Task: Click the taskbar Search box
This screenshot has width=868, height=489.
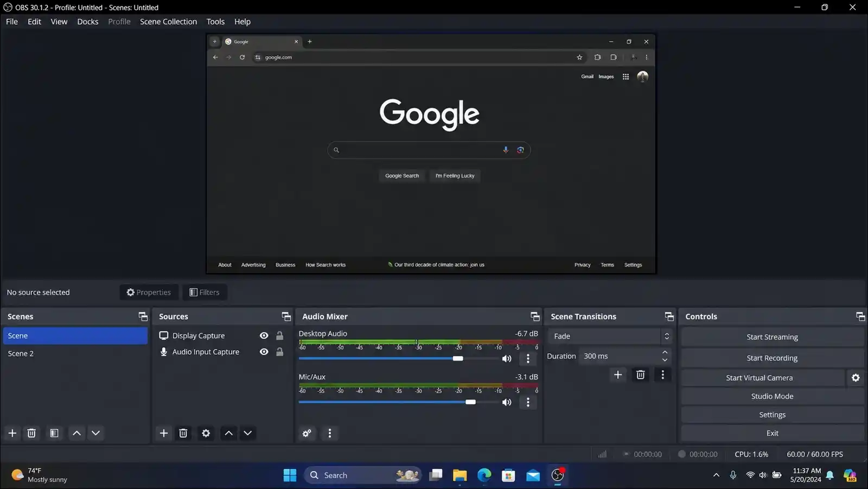Action: (x=363, y=475)
